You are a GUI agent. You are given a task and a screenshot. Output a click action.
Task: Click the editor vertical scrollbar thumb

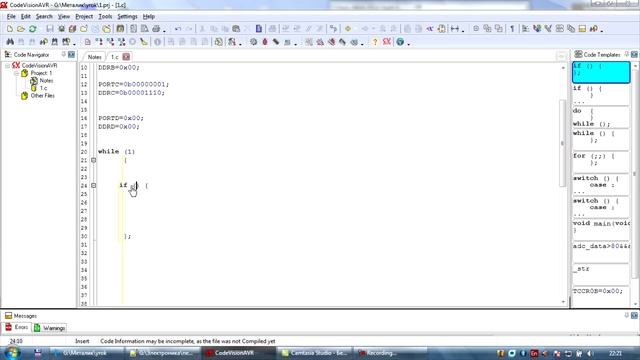point(563,143)
